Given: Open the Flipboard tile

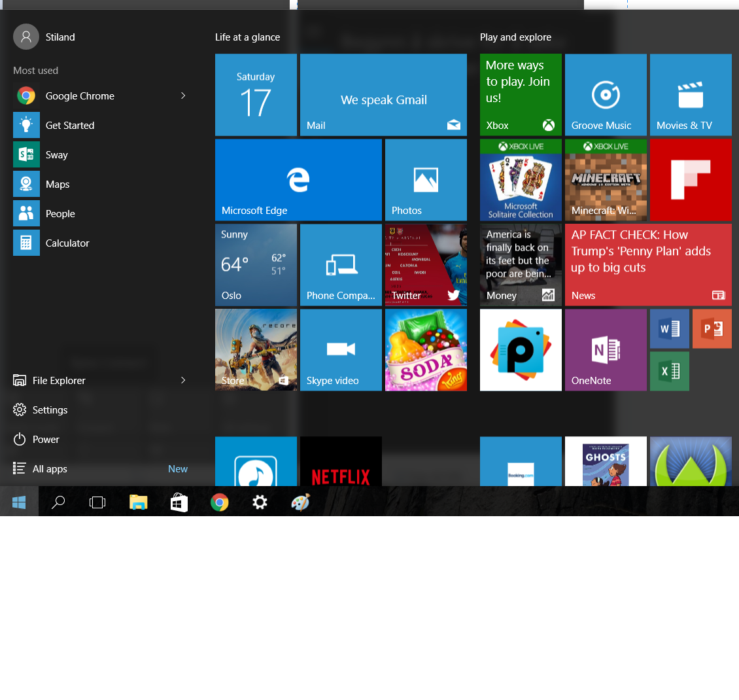Looking at the screenshot, I should 691,180.
